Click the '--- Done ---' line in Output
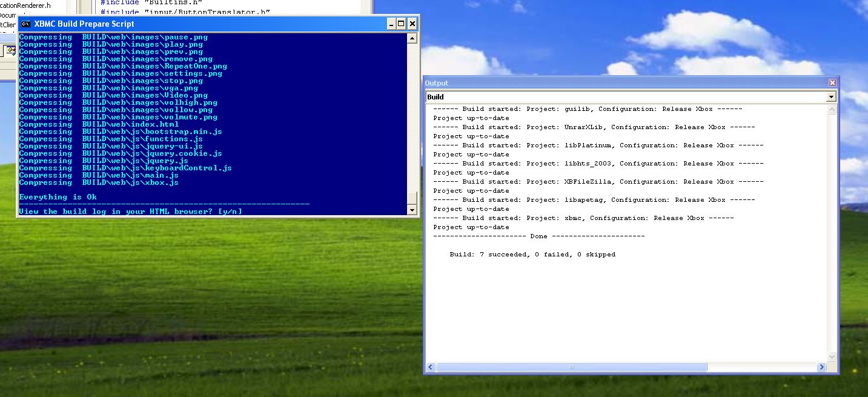 coord(539,236)
